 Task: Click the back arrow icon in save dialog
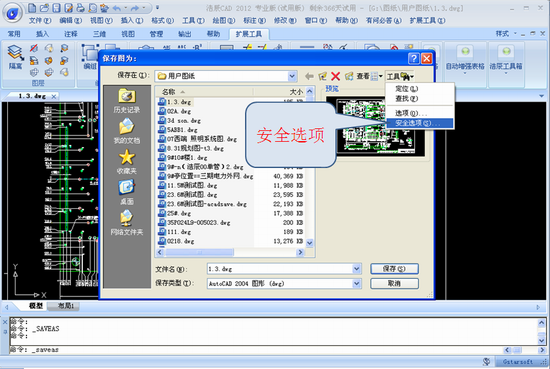point(309,76)
